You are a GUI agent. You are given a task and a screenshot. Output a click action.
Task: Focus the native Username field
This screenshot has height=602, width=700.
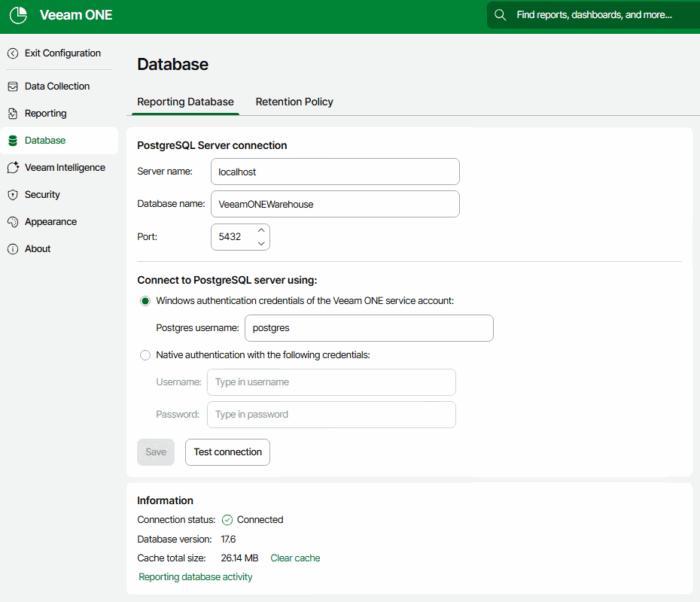click(331, 382)
